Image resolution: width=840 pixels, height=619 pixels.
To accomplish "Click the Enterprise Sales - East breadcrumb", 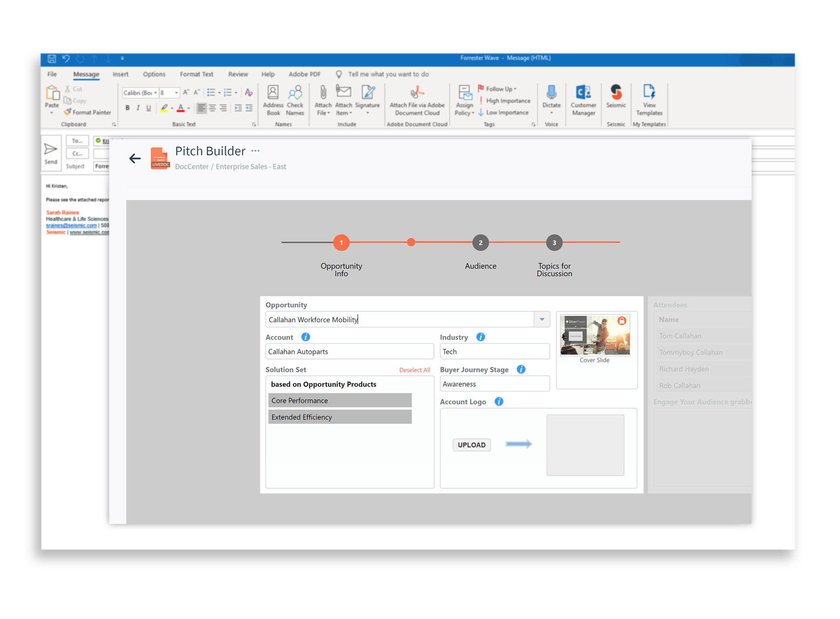I will pyautogui.click(x=251, y=167).
